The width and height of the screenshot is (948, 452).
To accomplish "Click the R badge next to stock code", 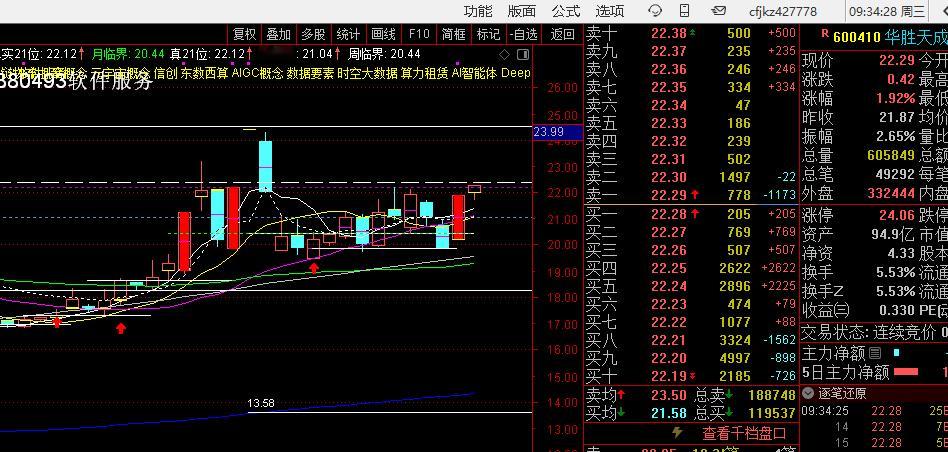I will [x=823, y=34].
